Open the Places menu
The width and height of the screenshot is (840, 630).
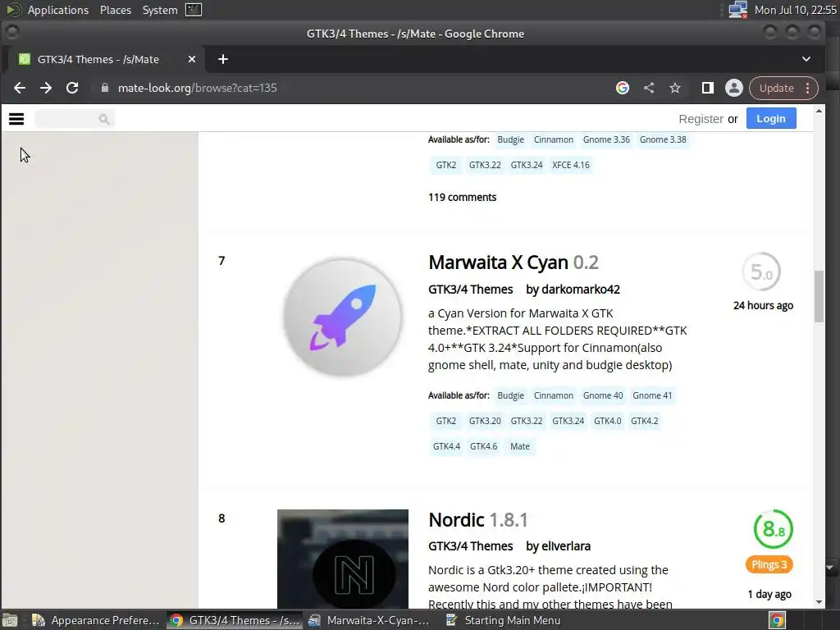coord(115,10)
